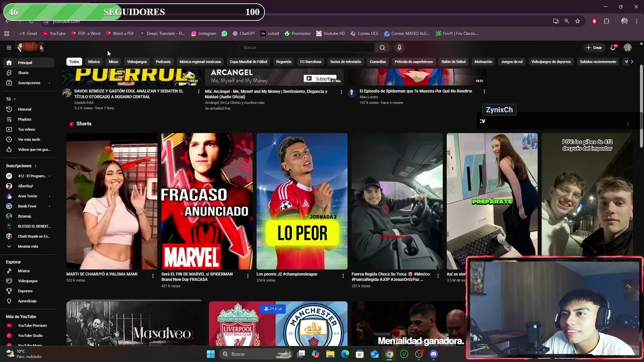Open Historial in sidebar

[29, 109]
